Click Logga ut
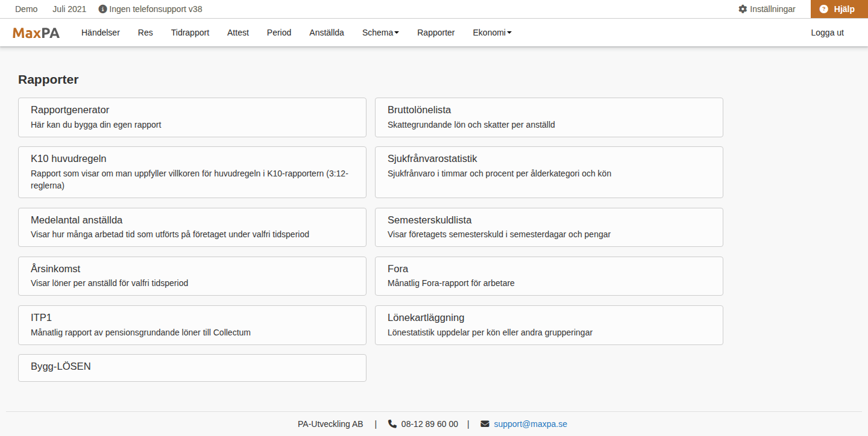Viewport: 868px width, 436px height. [827, 33]
